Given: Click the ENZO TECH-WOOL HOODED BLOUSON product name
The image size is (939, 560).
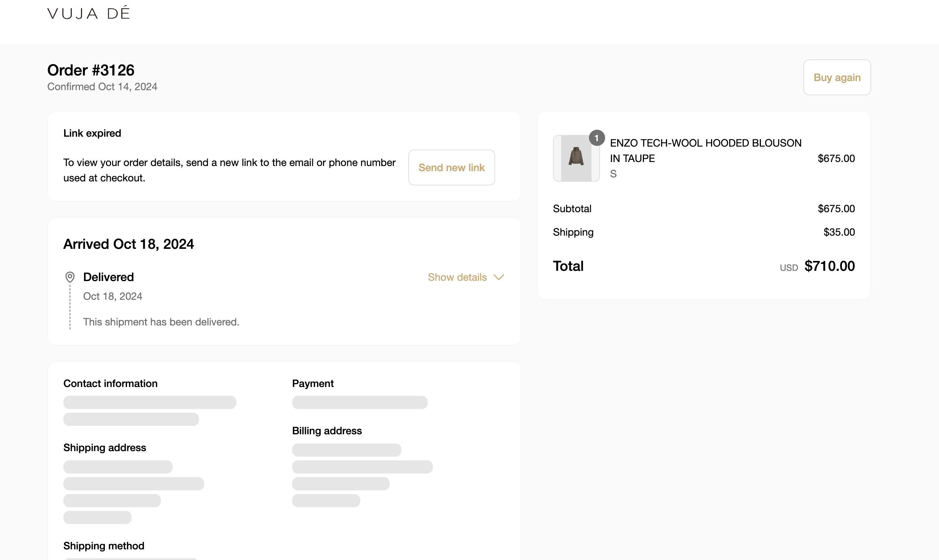Looking at the screenshot, I should tap(706, 151).
